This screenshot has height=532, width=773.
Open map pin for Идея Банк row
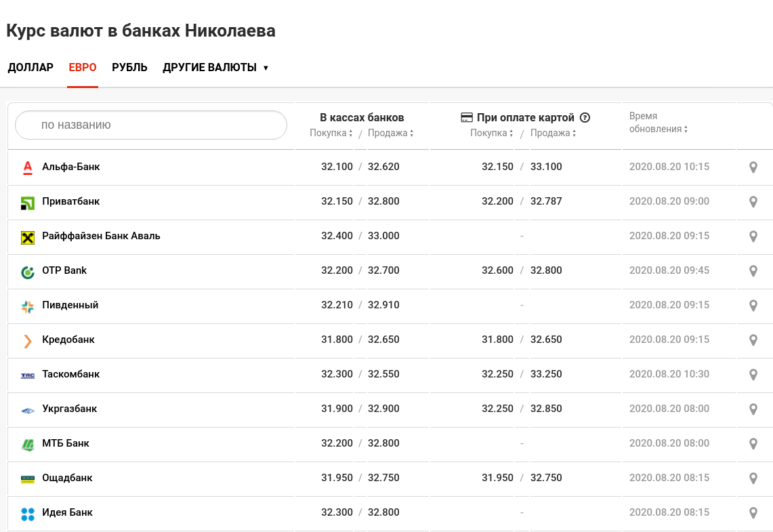[753, 512]
